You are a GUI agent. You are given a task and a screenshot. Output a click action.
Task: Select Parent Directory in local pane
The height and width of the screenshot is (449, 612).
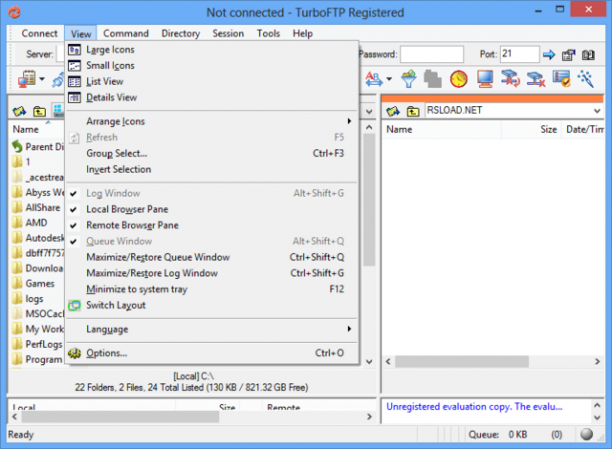[38, 147]
